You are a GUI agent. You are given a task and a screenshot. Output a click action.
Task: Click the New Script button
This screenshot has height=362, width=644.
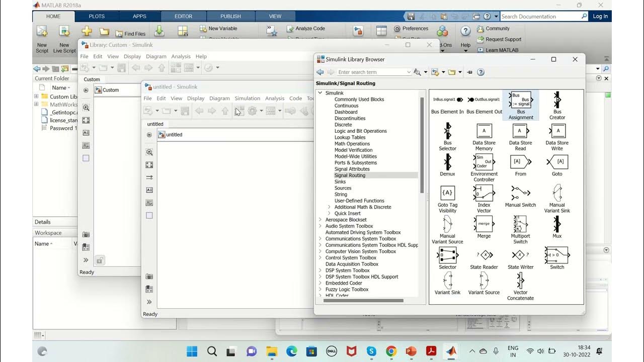(x=42, y=39)
